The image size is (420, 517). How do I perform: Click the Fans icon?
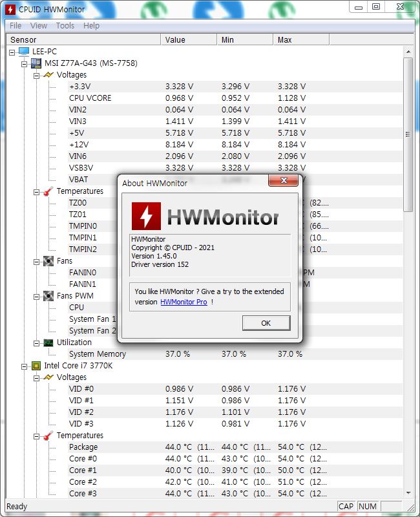pos(48,261)
